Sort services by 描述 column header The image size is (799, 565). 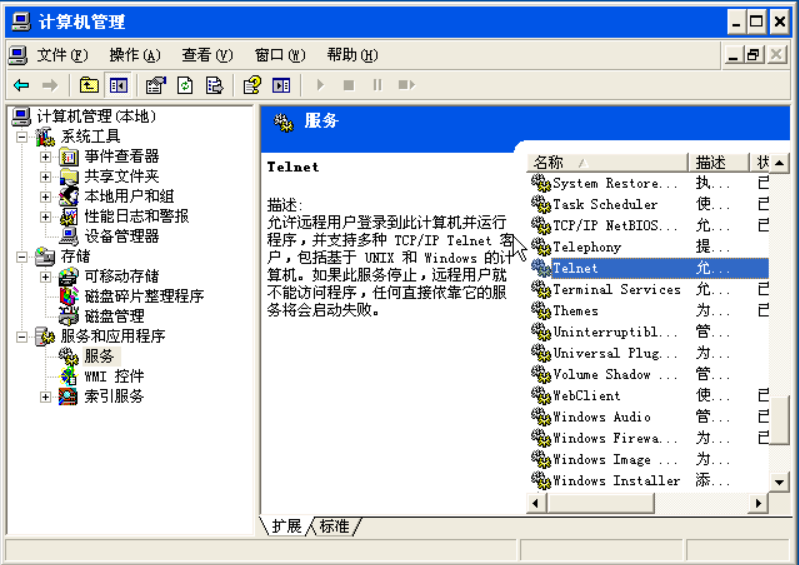pyautogui.click(x=719, y=163)
